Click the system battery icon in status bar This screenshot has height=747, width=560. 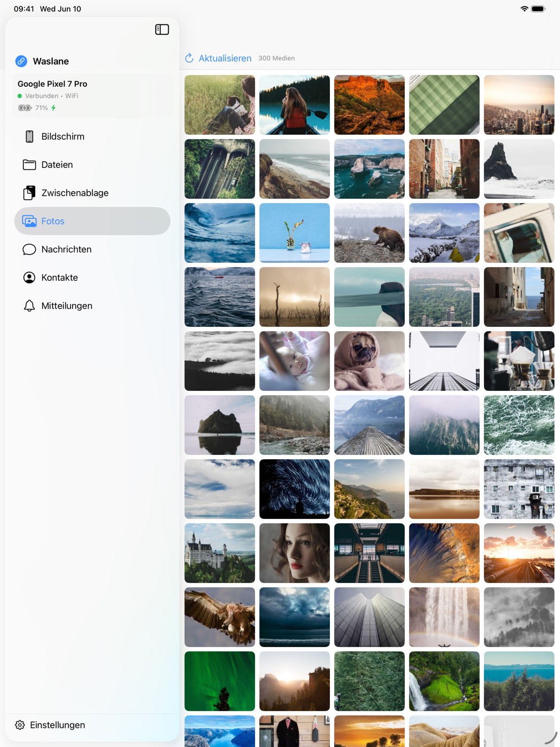[538, 9]
